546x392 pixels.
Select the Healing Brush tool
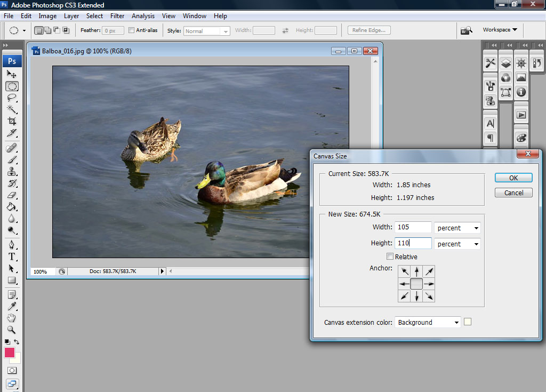[12, 148]
